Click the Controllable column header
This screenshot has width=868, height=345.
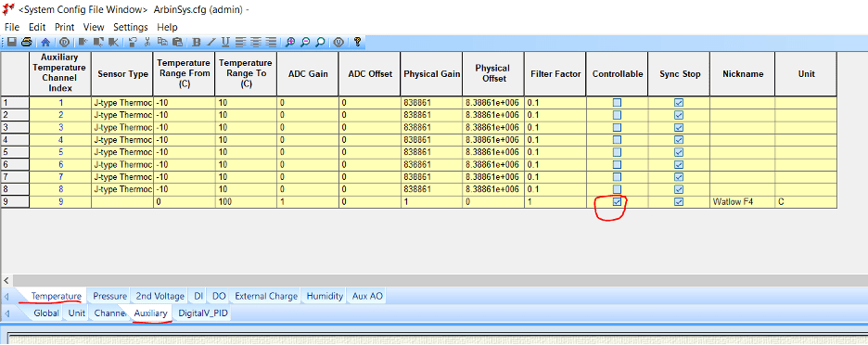click(x=618, y=74)
